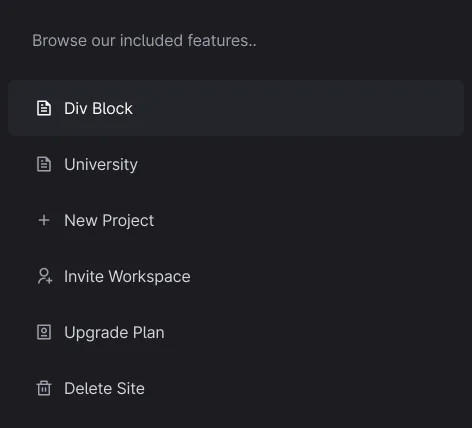The image size is (472, 428).
Task: Click the trash can icon for Delete Site
Action: point(44,388)
